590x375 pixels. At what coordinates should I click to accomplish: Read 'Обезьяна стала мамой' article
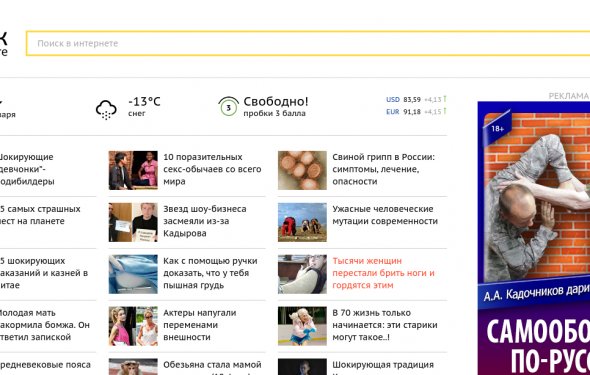tap(212, 367)
